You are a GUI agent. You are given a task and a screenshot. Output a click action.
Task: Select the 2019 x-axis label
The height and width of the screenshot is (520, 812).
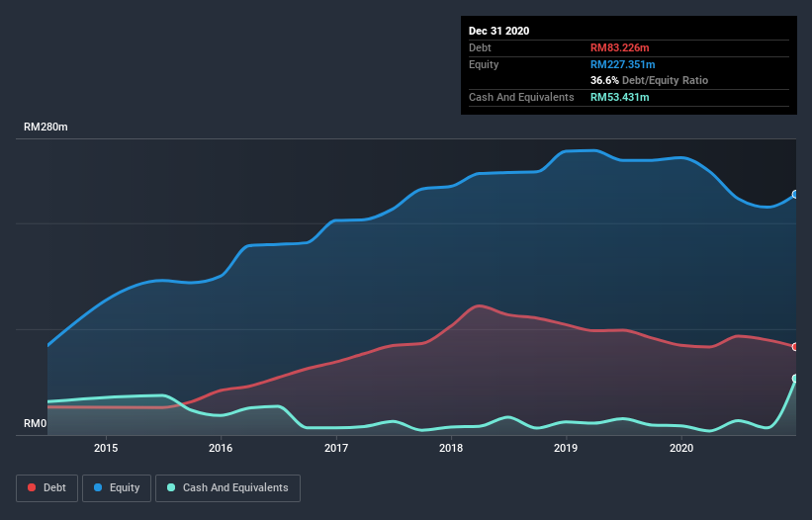click(x=566, y=448)
